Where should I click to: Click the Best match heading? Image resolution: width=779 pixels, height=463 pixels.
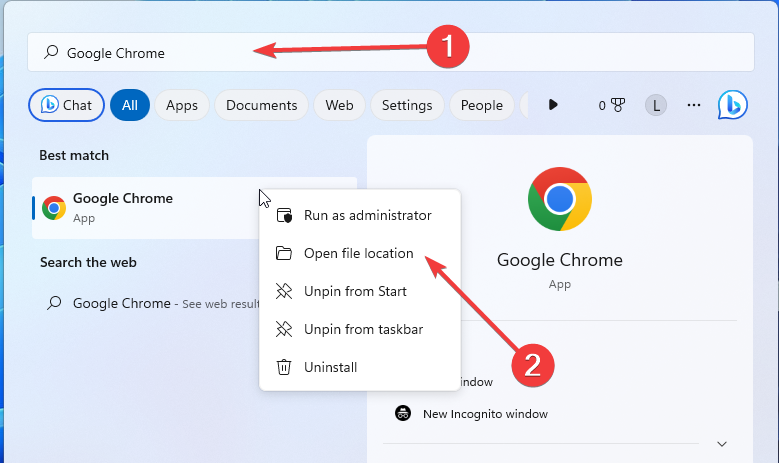tap(74, 155)
